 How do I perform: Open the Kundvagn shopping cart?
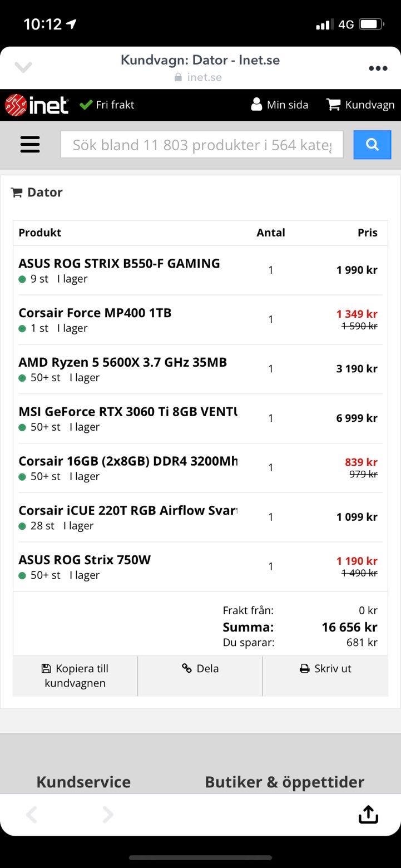tap(360, 105)
